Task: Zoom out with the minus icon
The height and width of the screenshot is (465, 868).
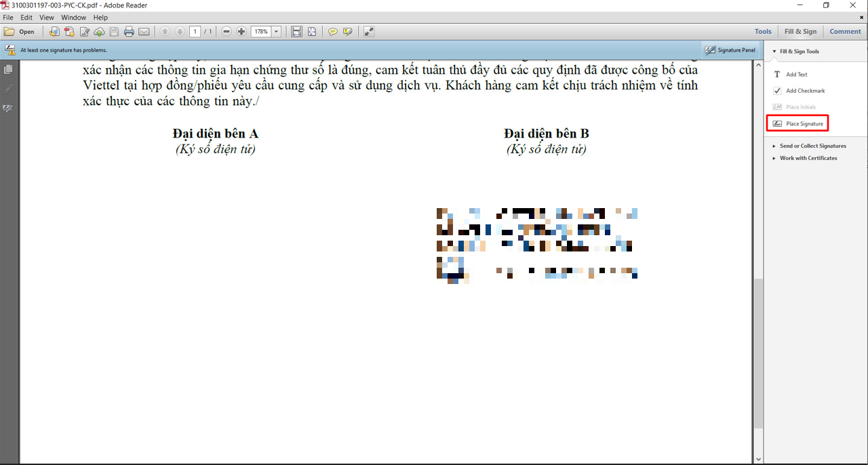Action: tap(226, 32)
